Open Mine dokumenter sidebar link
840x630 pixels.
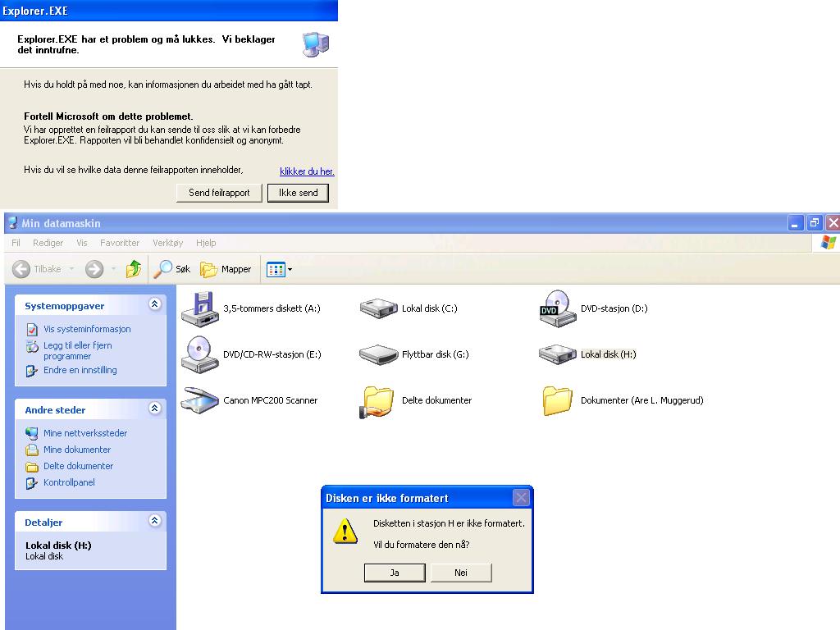pyautogui.click(x=77, y=450)
